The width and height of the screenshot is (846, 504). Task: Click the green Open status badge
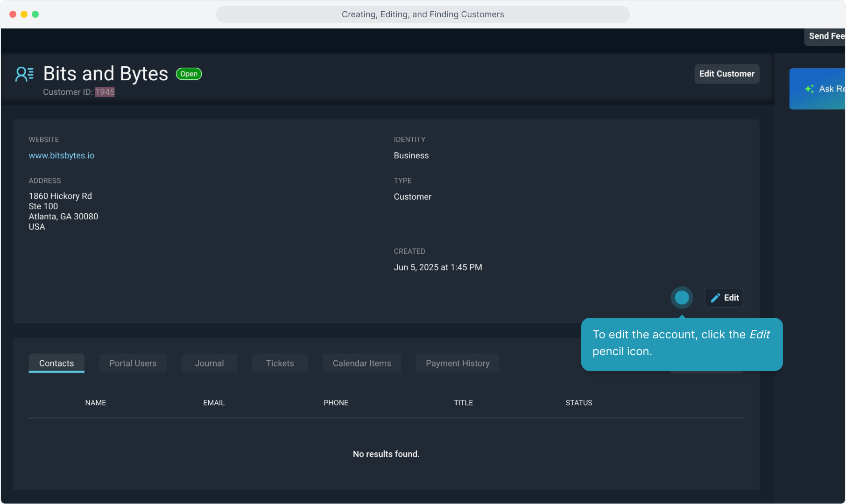[x=189, y=74]
